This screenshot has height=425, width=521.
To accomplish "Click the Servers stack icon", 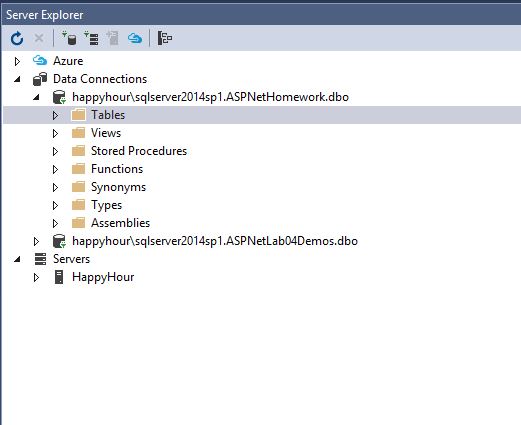I will point(40,259).
